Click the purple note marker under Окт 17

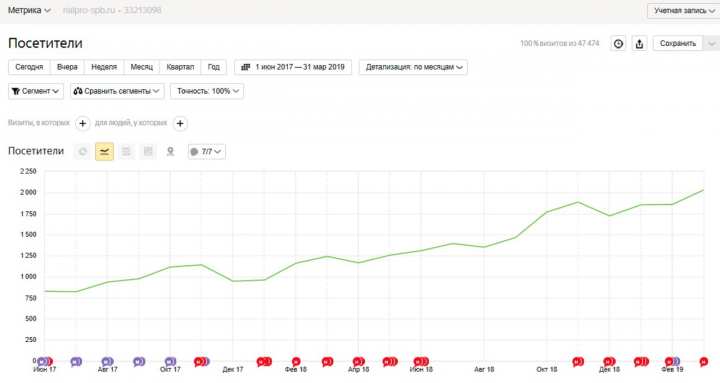click(170, 362)
